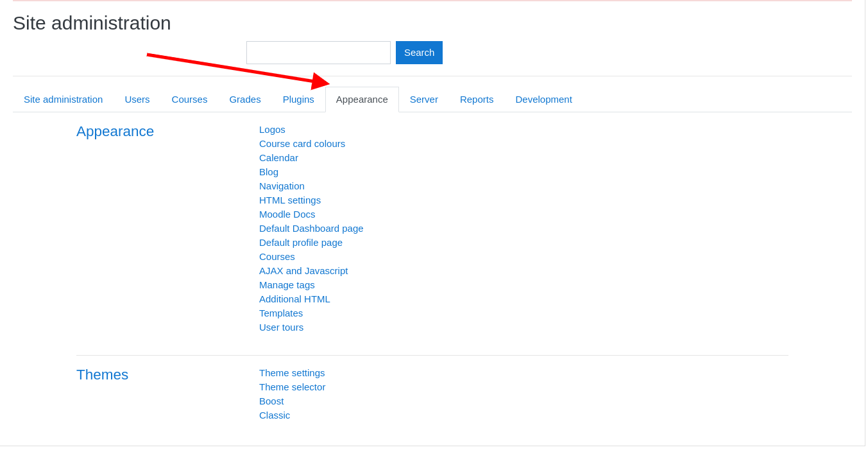
Task: Manage tags via the Appearance page
Action: (x=287, y=284)
